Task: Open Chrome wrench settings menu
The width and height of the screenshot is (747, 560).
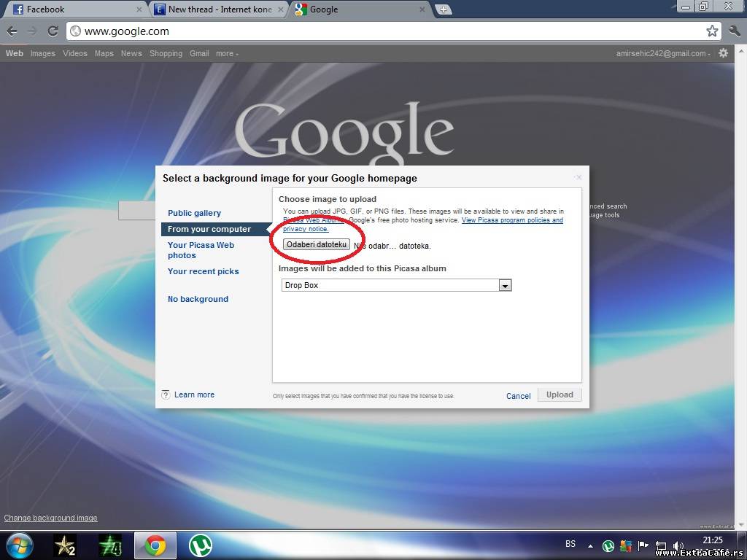Action: (x=735, y=31)
